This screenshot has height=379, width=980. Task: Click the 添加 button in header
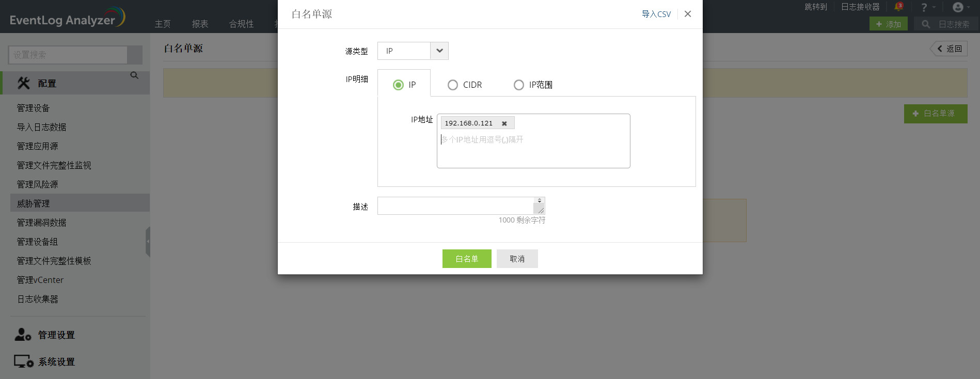click(888, 24)
